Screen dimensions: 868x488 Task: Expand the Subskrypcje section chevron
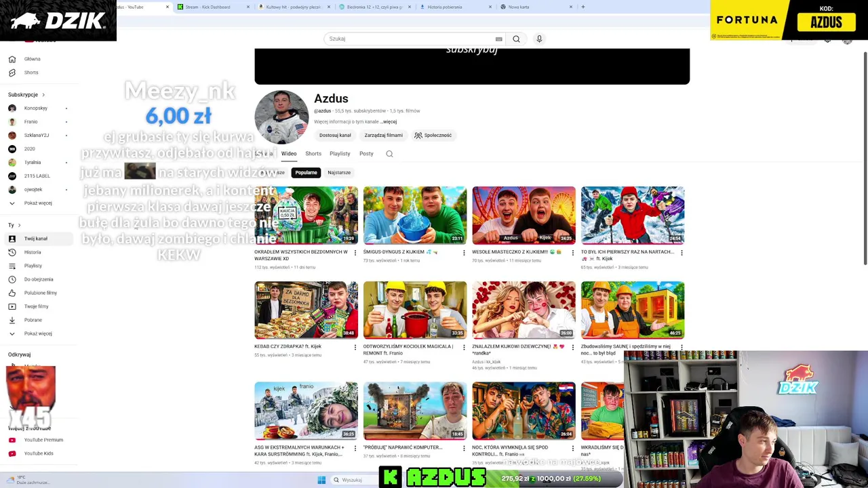point(43,95)
